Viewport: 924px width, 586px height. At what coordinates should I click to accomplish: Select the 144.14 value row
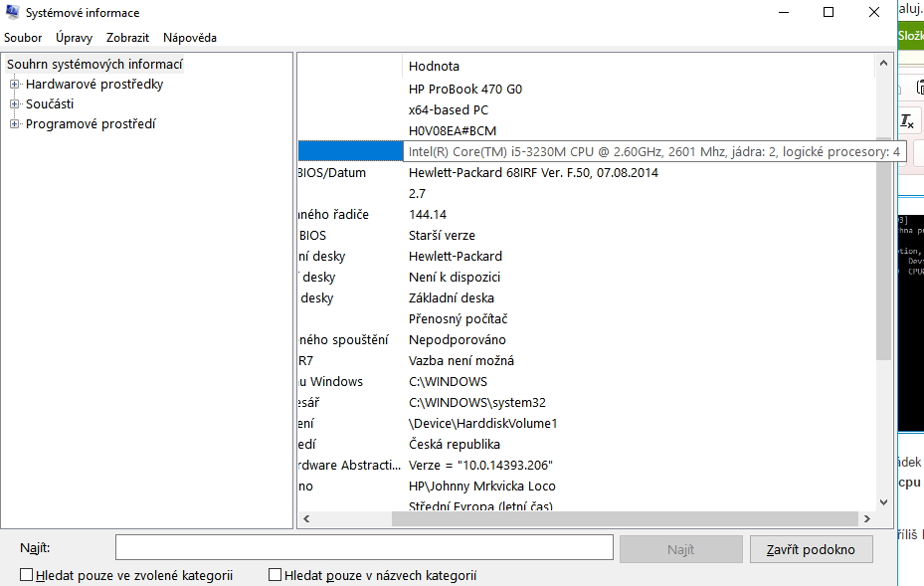[x=428, y=215]
